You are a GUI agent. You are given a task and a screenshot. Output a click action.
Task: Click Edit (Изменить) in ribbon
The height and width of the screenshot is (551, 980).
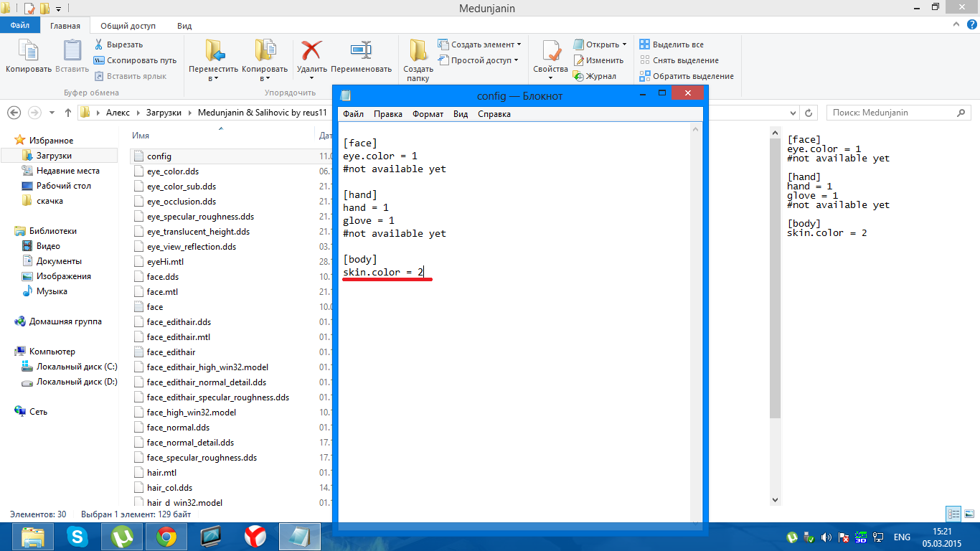point(598,60)
